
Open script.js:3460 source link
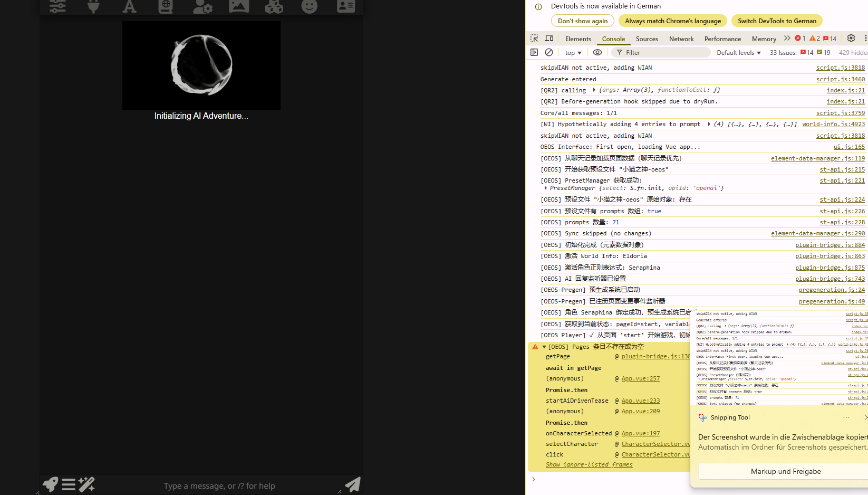[840, 79]
